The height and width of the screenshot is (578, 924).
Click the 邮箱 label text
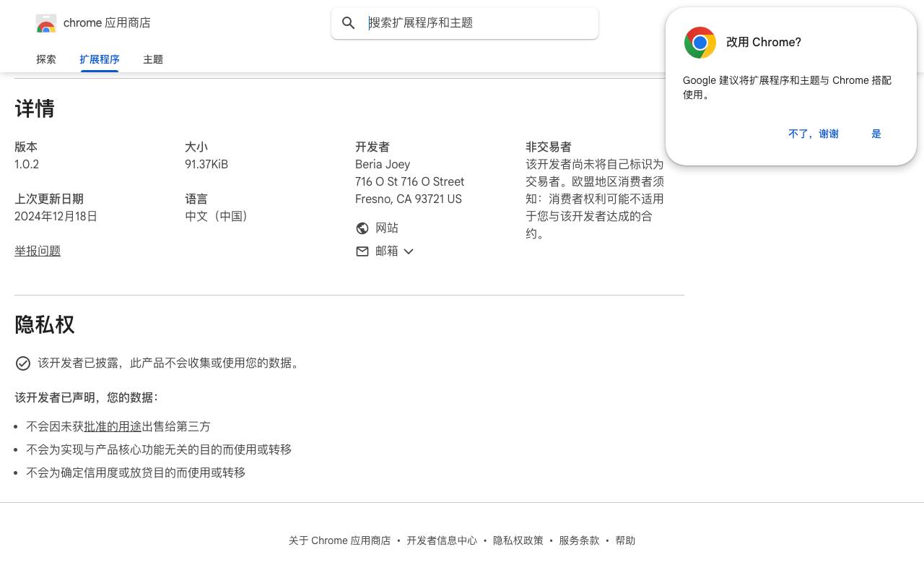[x=387, y=251]
